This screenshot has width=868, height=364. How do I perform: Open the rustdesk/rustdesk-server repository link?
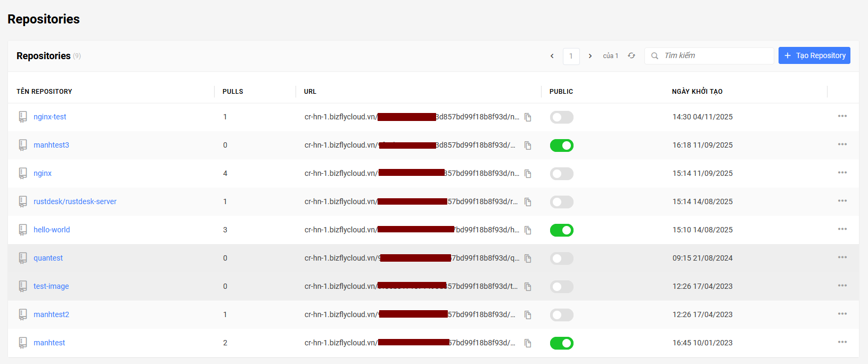[75, 201]
